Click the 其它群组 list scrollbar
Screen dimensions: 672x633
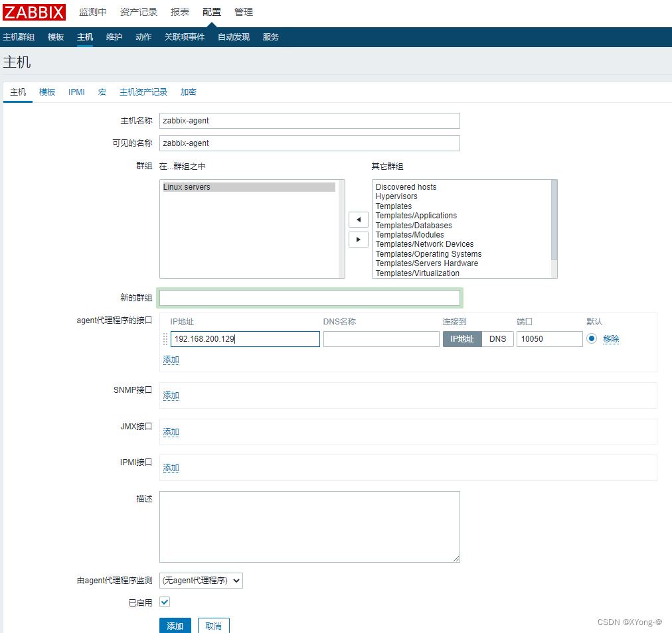tap(554, 220)
